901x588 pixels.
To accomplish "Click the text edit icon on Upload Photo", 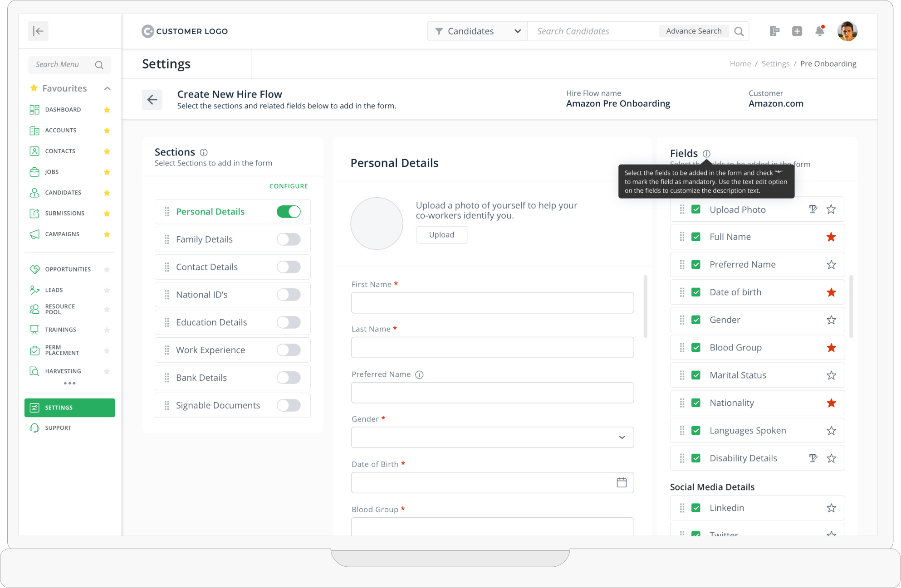I will [x=813, y=209].
